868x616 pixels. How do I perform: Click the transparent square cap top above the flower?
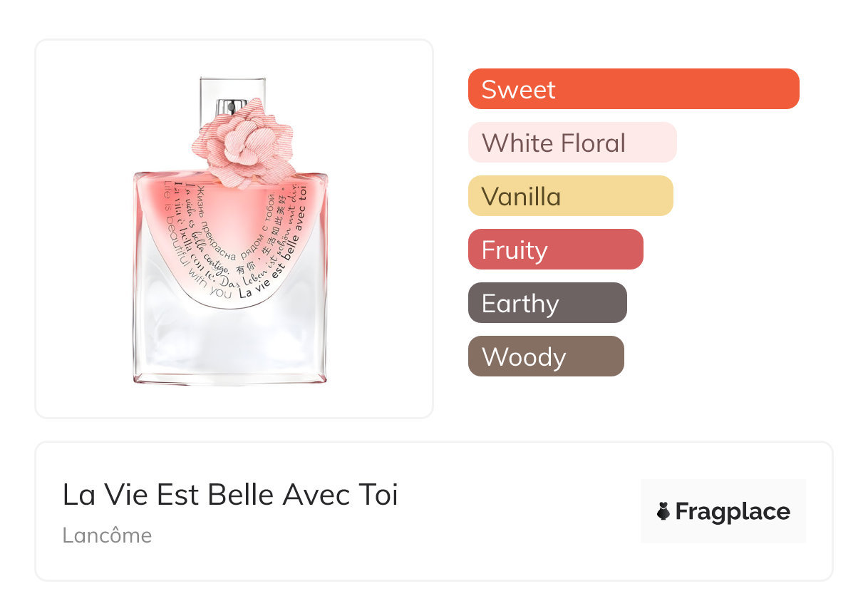232,88
